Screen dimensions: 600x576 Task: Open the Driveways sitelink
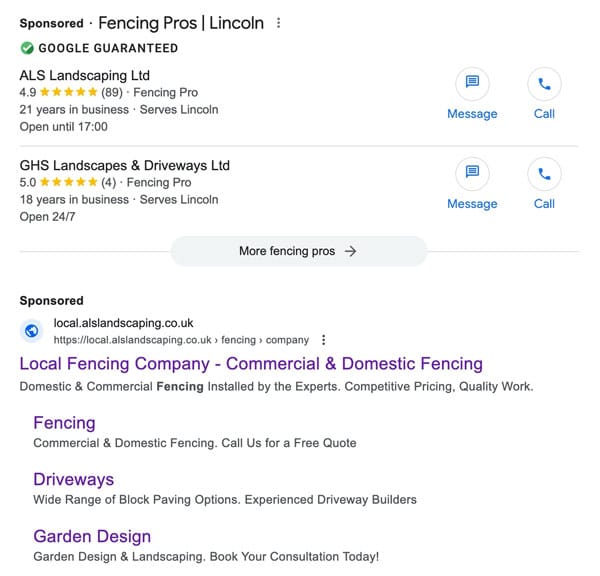(73, 480)
